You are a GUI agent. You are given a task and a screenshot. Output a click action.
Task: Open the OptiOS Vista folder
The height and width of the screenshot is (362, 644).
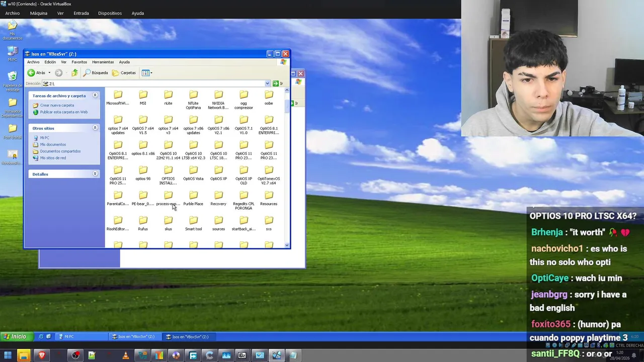coord(193,173)
